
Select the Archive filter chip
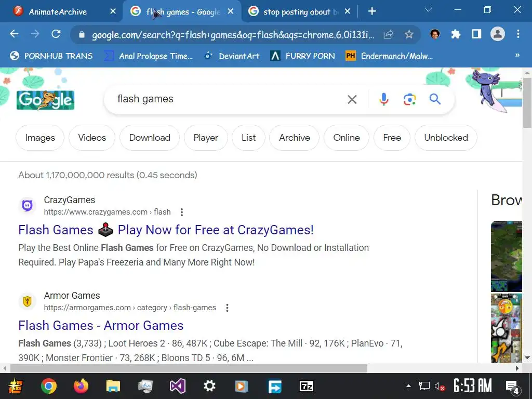[294, 138]
